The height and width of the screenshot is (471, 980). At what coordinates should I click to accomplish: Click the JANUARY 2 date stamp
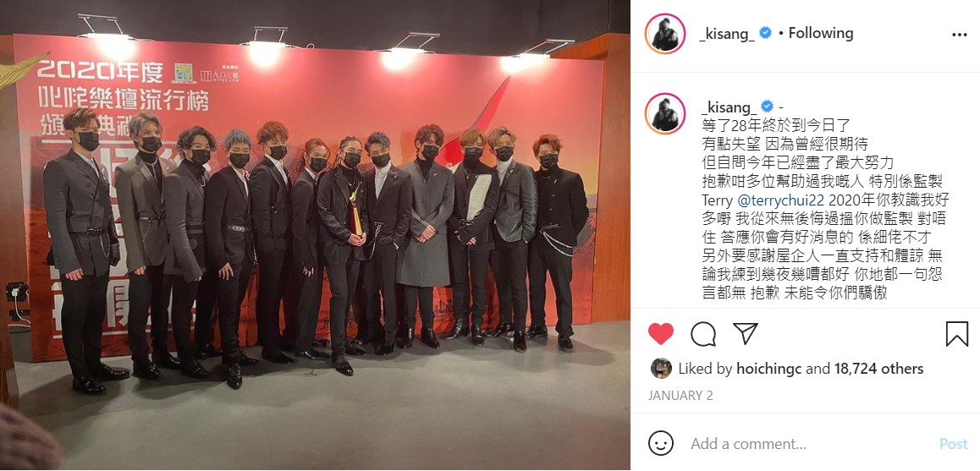[680, 396]
